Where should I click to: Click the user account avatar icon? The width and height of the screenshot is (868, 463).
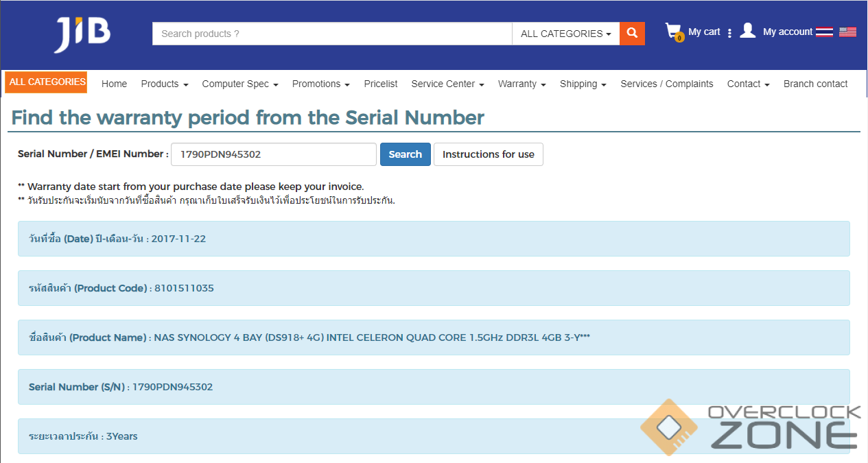coord(748,31)
